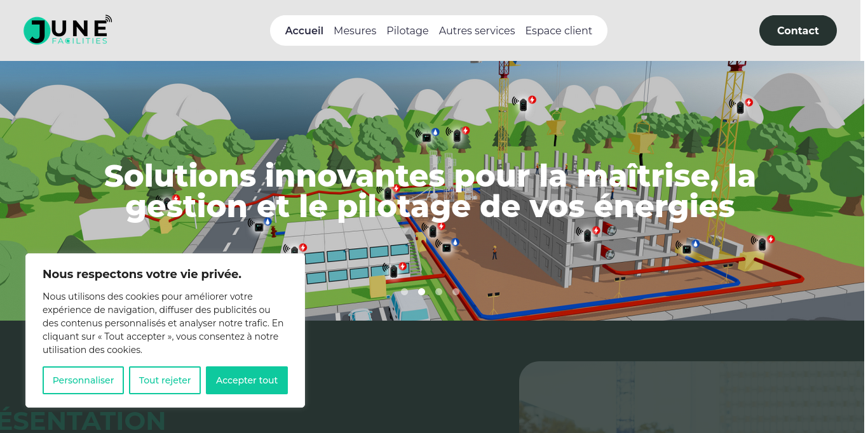Click the currently active second slide dot
This screenshot has width=868, height=433.
pyautogui.click(x=421, y=292)
